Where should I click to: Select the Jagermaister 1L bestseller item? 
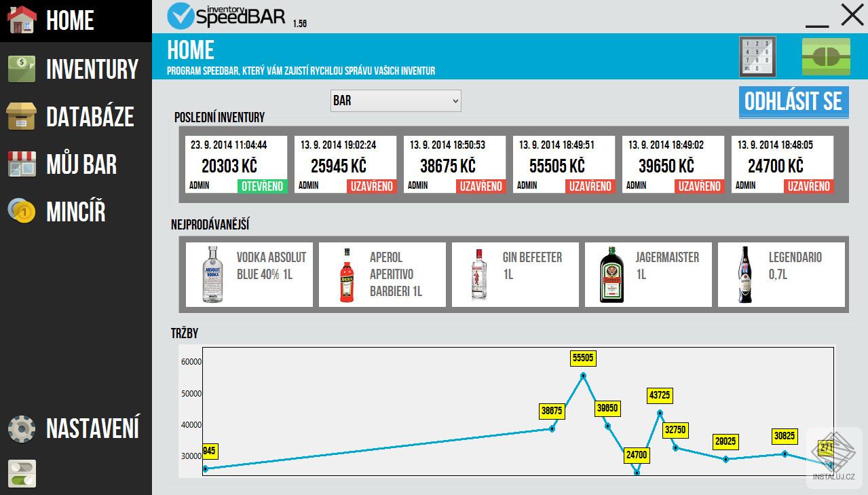point(647,274)
